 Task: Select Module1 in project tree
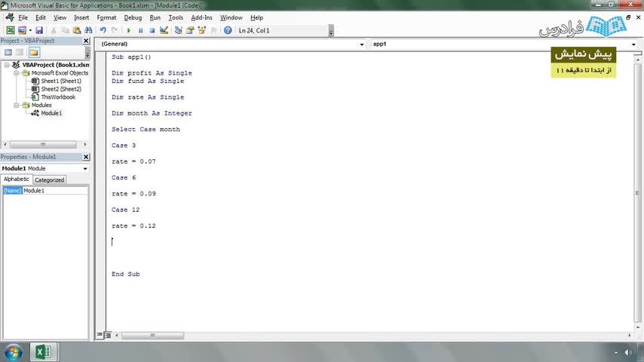[x=51, y=113]
